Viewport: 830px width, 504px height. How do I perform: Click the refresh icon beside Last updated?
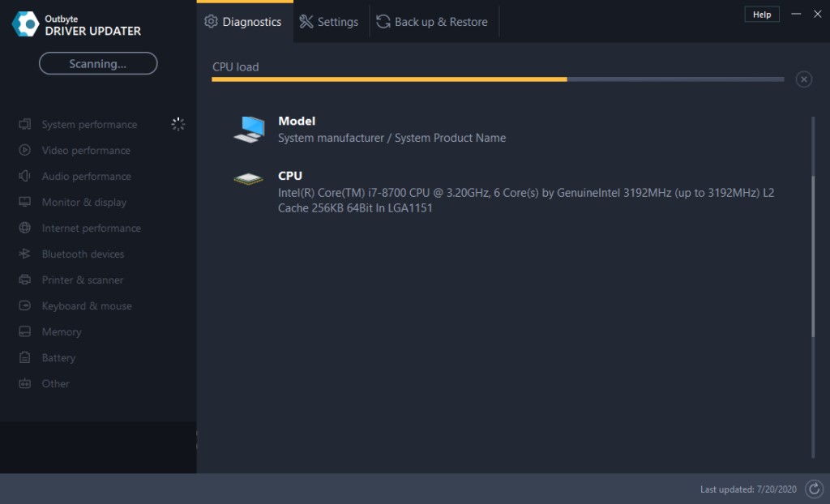point(814,489)
